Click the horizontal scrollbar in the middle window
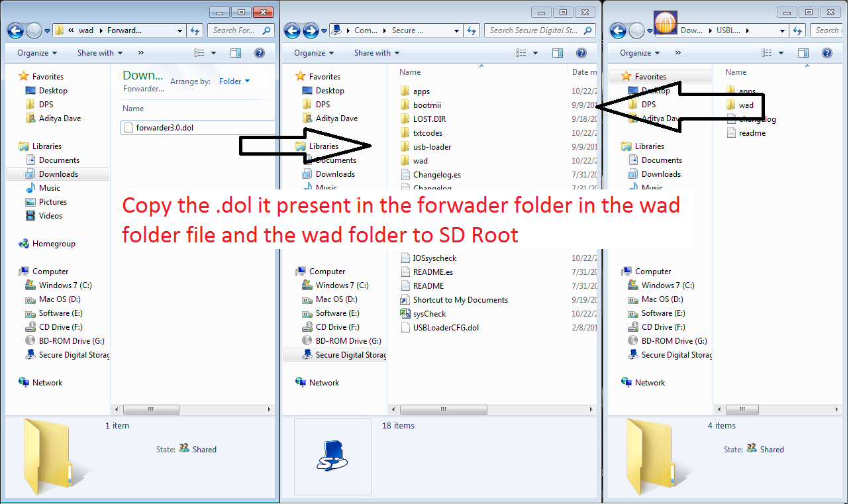The image size is (849, 504). pos(443,409)
